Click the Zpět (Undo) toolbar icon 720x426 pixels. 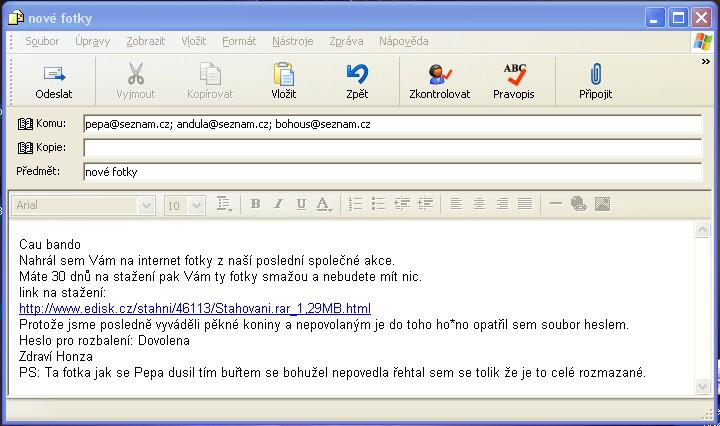(x=357, y=81)
